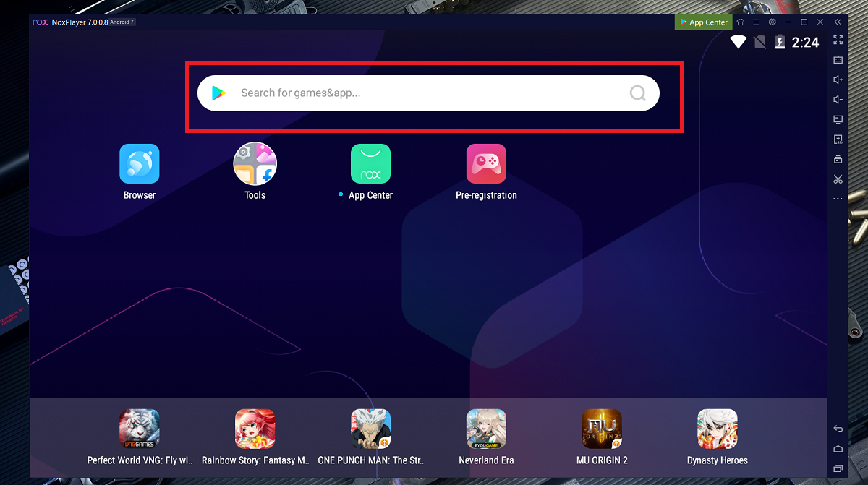
Task: Click the "Neverland Era" label text
Action: pos(486,460)
